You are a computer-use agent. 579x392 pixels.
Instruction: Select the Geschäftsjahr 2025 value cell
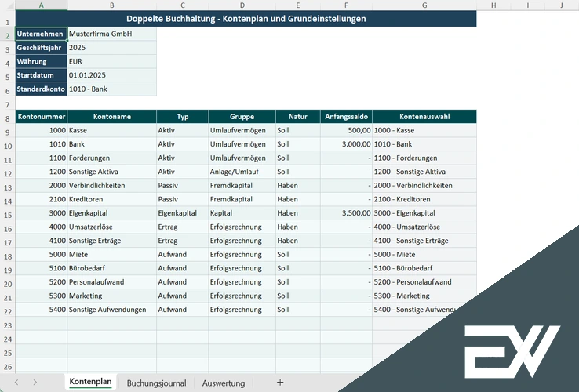[x=112, y=48]
